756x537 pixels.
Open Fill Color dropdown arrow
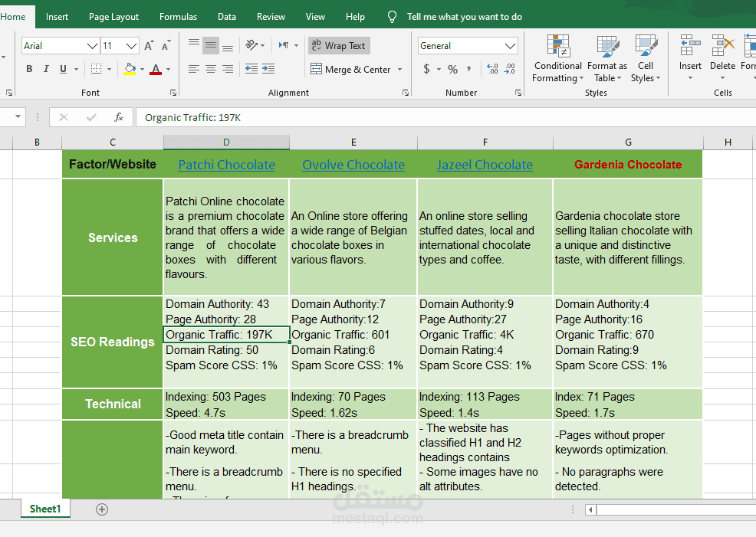(x=143, y=70)
